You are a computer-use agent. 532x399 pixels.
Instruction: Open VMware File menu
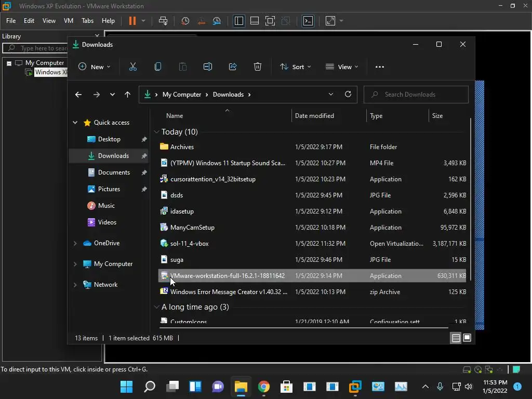[x=11, y=21]
